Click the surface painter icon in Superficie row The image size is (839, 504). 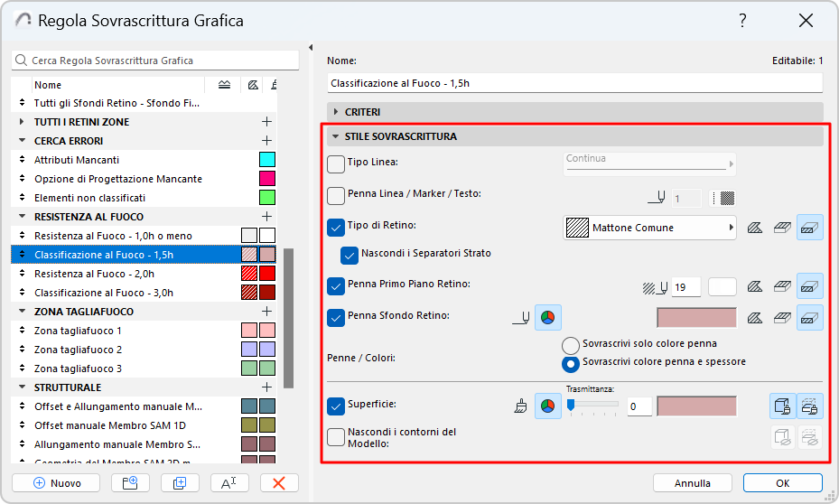(x=520, y=406)
